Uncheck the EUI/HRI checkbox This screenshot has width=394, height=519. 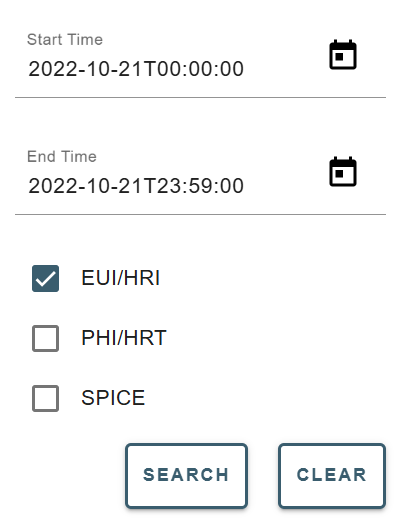click(x=45, y=278)
